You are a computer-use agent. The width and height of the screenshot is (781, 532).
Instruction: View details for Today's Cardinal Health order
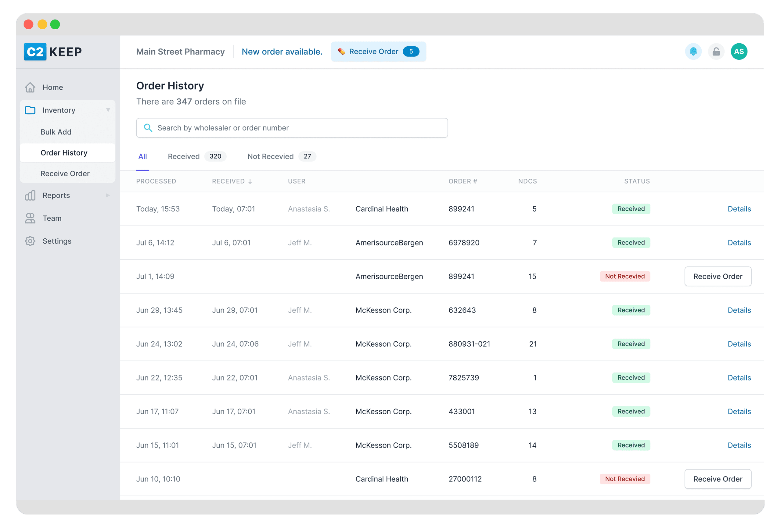point(739,209)
